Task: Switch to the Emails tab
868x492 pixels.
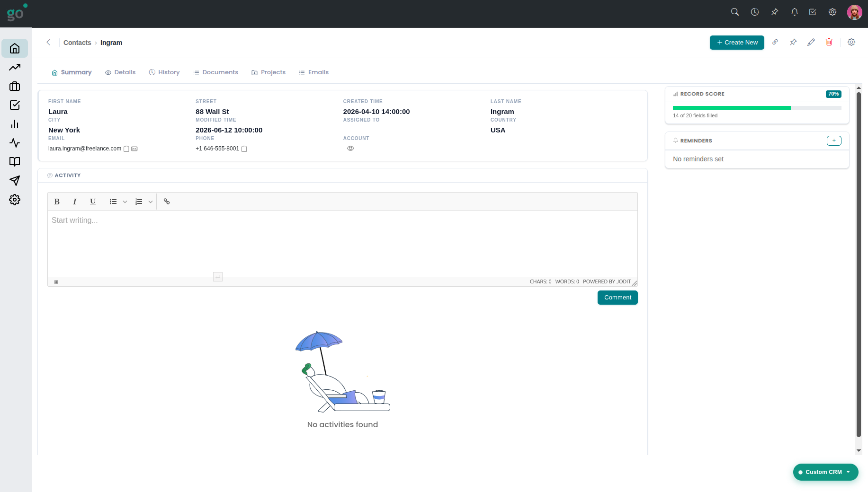Action: point(313,72)
